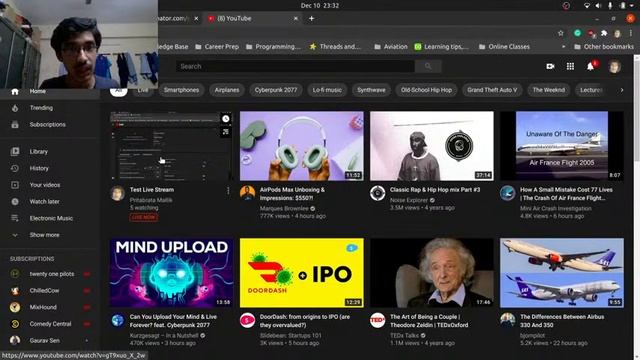This screenshot has height=360, width=640.
Task: Open Gaurav Sen channel subscription
Action: click(x=49, y=340)
